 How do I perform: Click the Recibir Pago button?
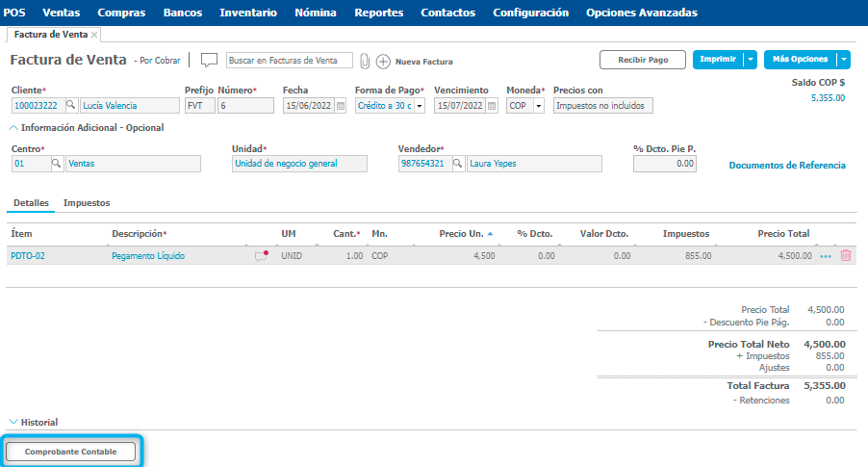(643, 60)
